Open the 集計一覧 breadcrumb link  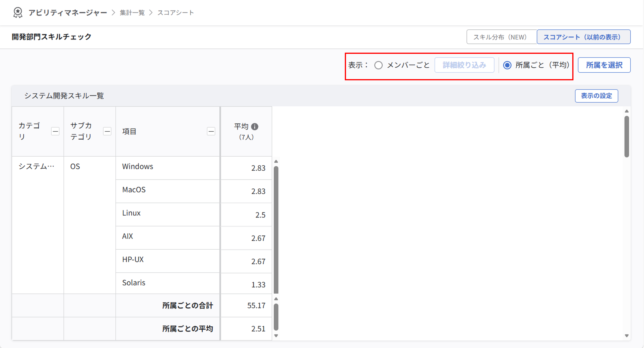132,13
